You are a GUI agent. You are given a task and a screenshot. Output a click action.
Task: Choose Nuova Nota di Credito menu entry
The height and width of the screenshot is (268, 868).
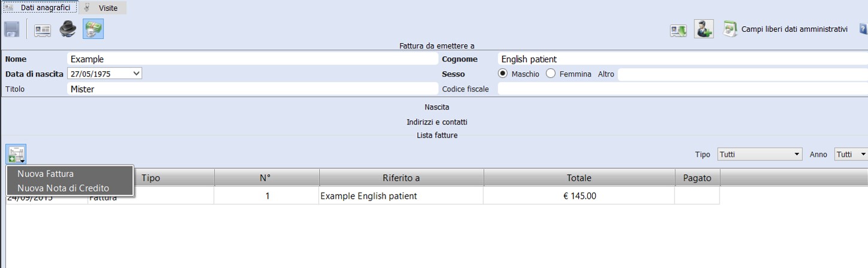[63, 188]
